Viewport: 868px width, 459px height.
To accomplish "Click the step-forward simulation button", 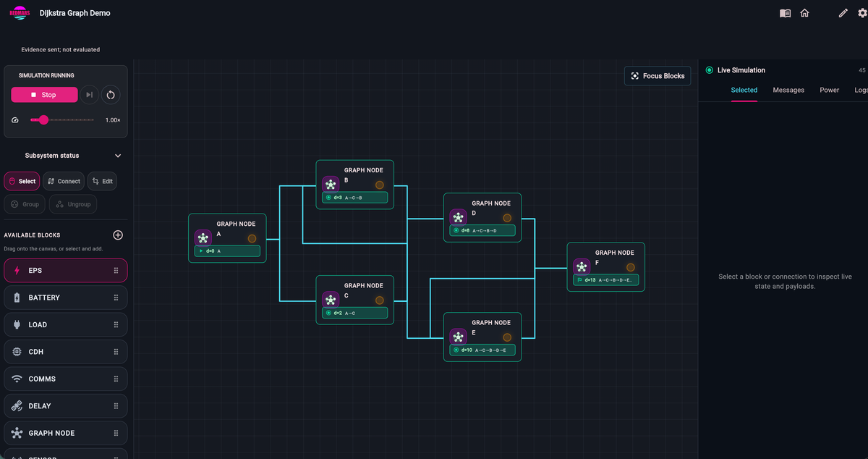I will pos(89,95).
